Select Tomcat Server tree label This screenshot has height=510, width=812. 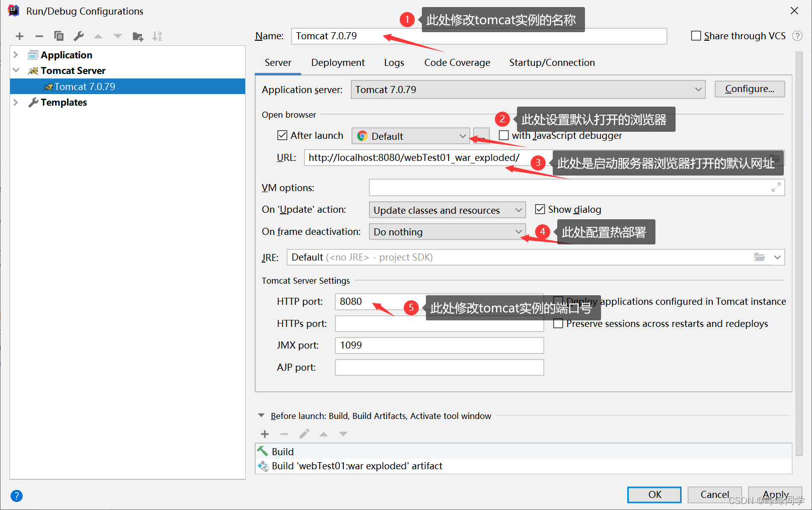click(73, 70)
